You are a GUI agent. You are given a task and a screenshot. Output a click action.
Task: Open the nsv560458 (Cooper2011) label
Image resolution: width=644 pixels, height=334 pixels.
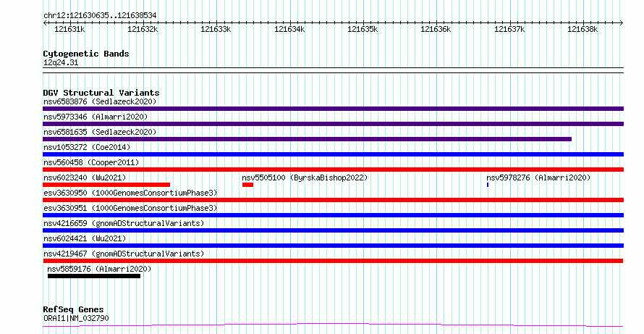click(x=91, y=162)
